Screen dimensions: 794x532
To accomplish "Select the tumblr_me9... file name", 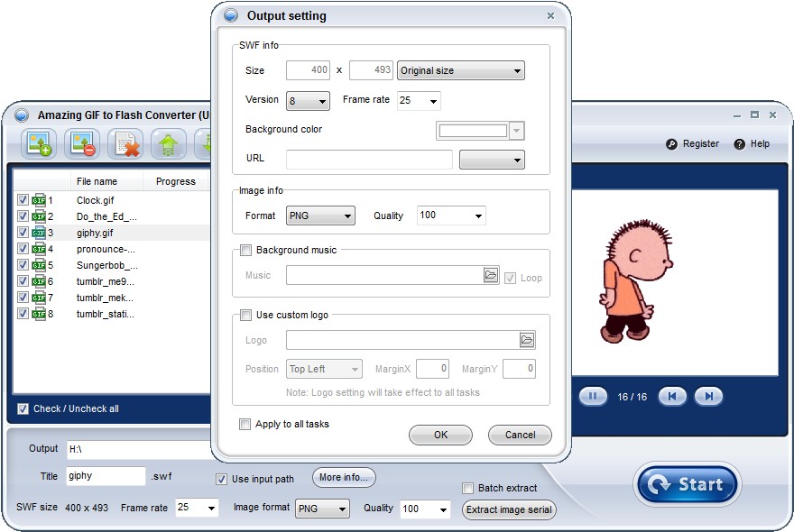I will [x=106, y=281].
